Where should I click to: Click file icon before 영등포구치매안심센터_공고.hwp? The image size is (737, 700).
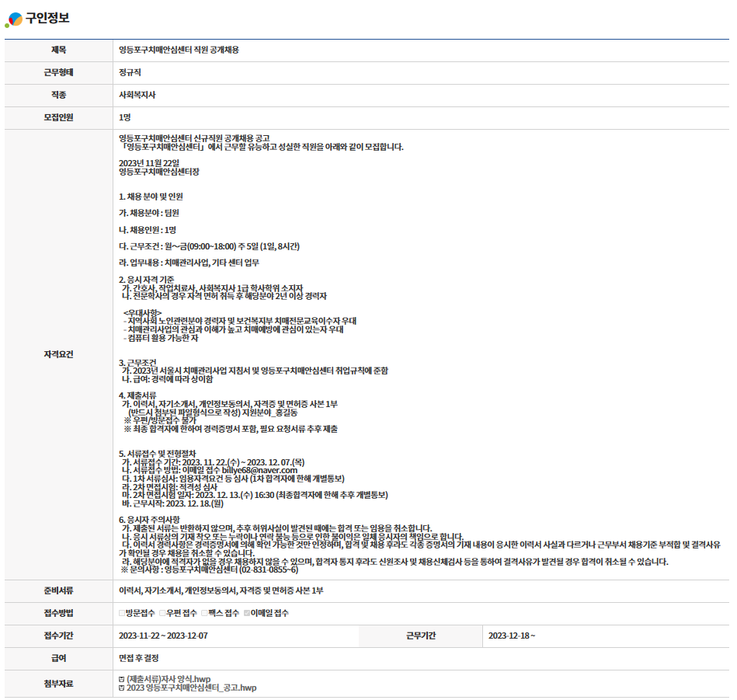121,688
